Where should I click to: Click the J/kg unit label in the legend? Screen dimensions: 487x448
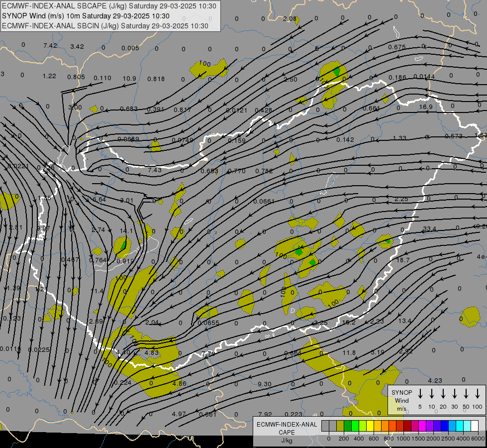[287, 441]
